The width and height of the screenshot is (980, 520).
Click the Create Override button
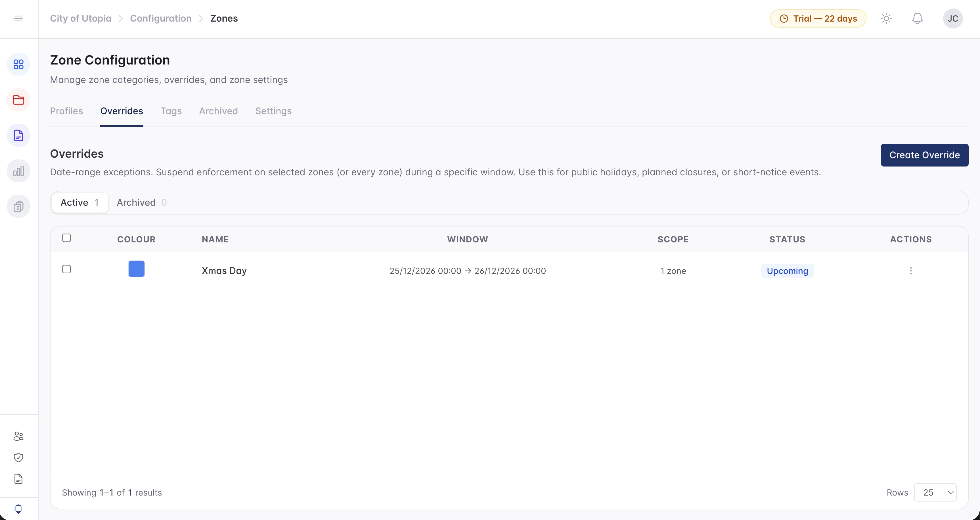[924, 155]
